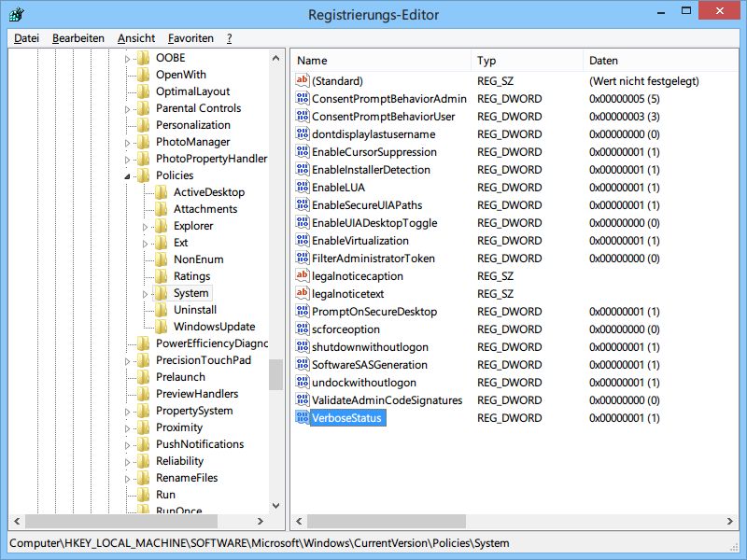Expand the OOBE tree node
The width and height of the screenshot is (747, 560).
click(x=127, y=59)
